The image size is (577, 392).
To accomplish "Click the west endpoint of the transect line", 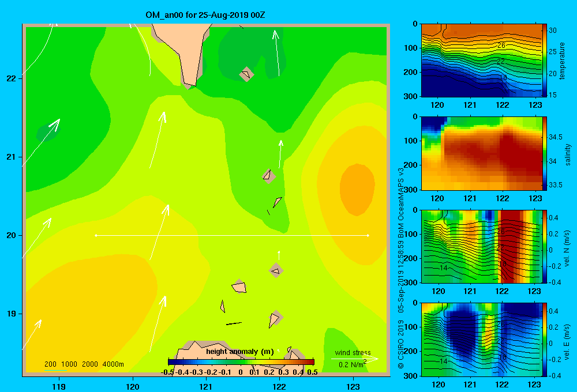I will (x=96, y=235).
